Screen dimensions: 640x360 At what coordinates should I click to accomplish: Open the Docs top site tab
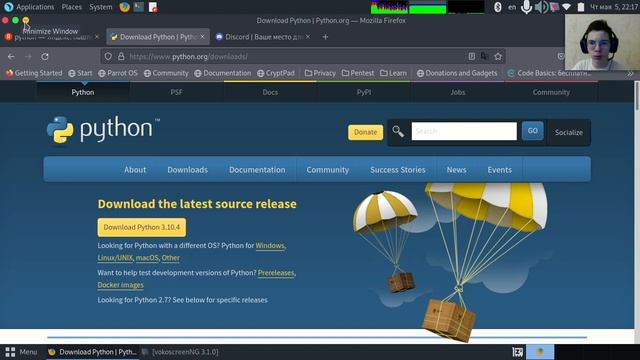point(270,92)
